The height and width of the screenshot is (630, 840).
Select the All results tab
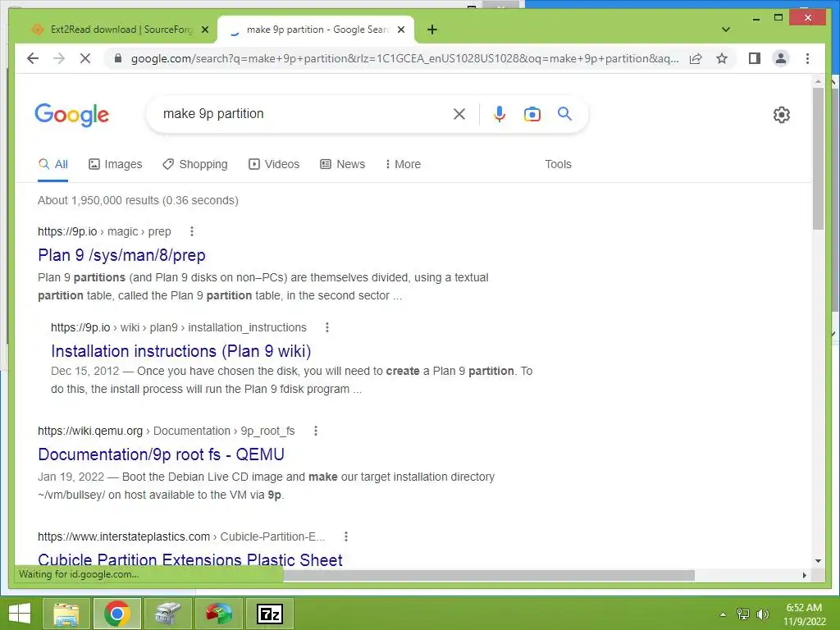(x=53, y=164)
